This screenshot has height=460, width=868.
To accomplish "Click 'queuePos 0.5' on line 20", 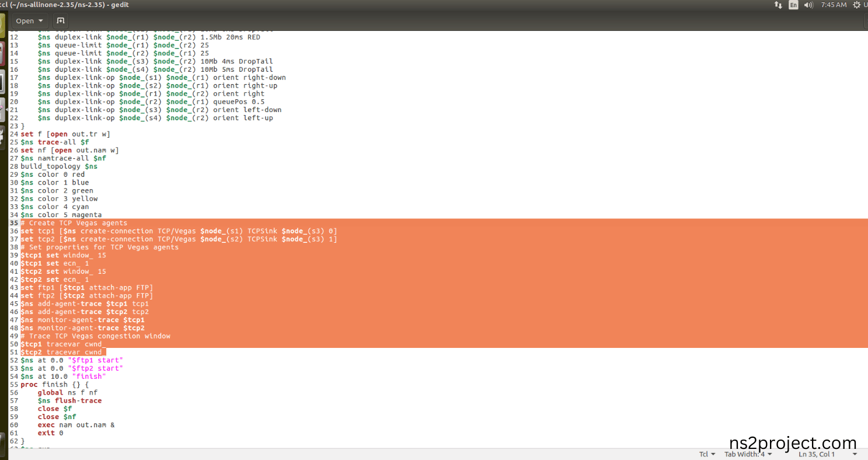I will (x=239, y=102).
